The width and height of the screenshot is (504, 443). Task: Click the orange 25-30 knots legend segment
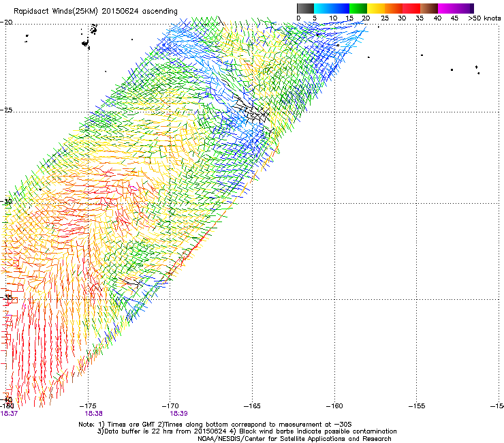tap(394, 8)
